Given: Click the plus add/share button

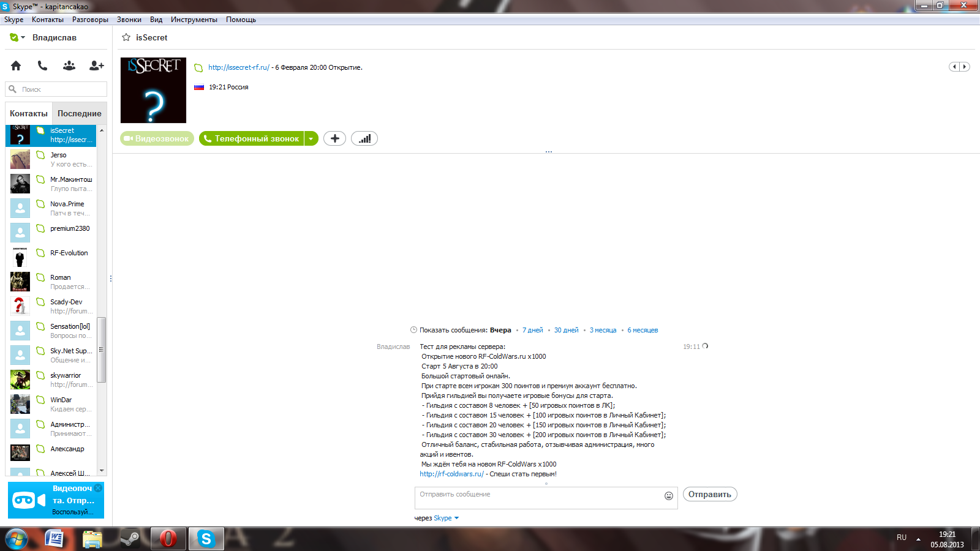Looking at the screenshot, I should tap(334, 139).
